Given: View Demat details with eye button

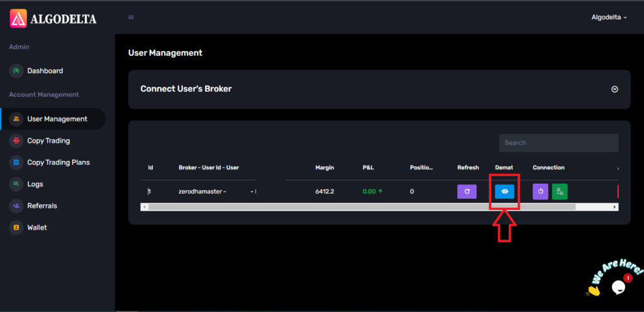Looking at the screenshot, I should 504,191.
